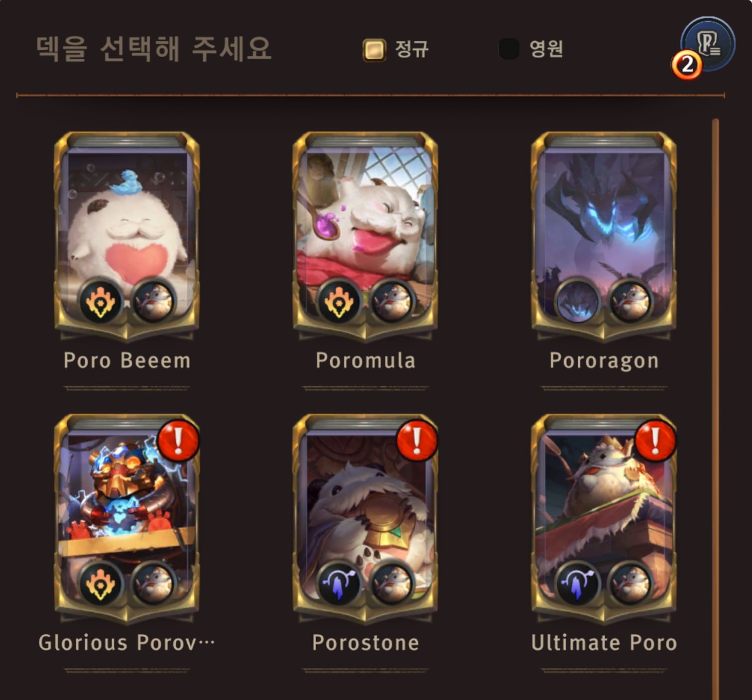
Task: Open the deck code import icon
Action: (708, 43)
